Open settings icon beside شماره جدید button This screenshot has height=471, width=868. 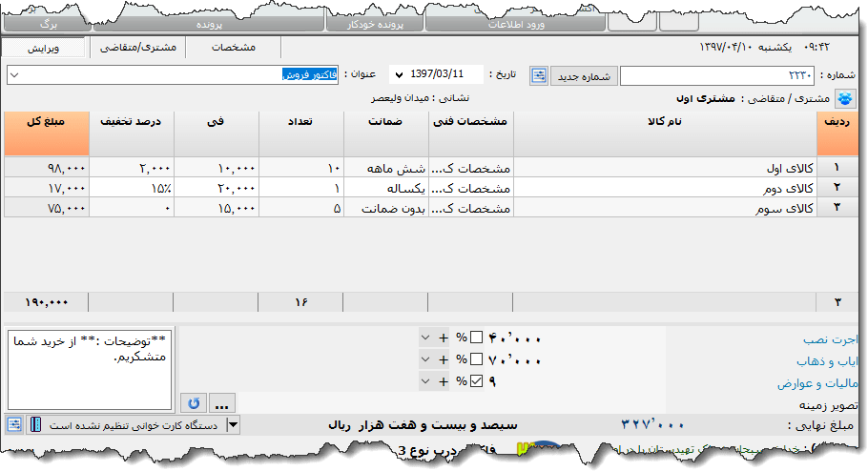click(539, 75)
